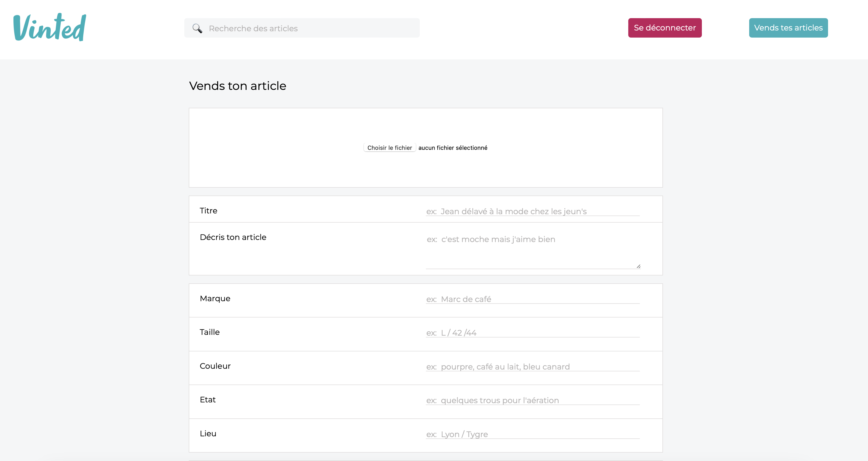Click the "Vends ton article" heading
The width and height of the screenshot is (868, 461).
pos(238,86)
